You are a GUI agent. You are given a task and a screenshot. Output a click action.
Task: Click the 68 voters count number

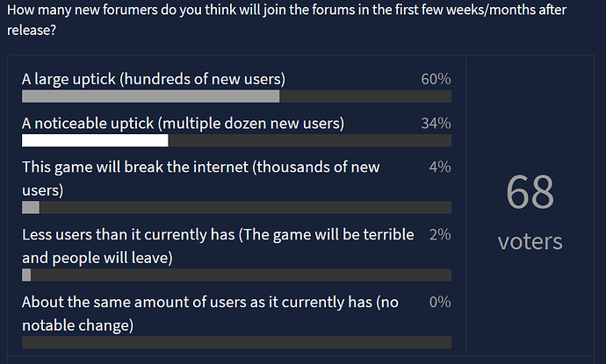pos(530,192)
